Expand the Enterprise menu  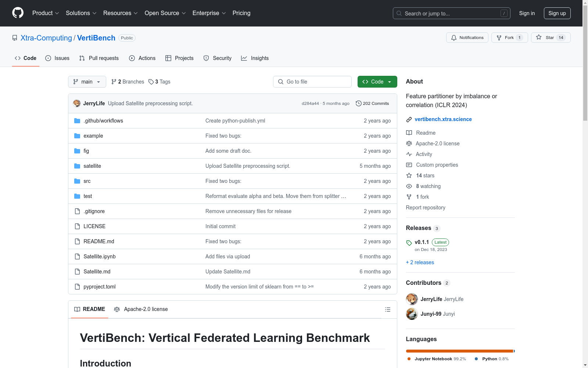(209, 13)
